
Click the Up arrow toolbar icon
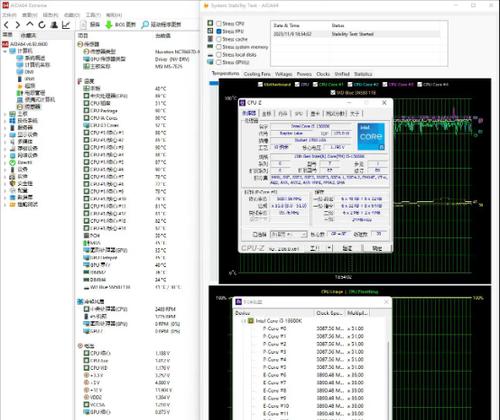(x=30, y=24)
